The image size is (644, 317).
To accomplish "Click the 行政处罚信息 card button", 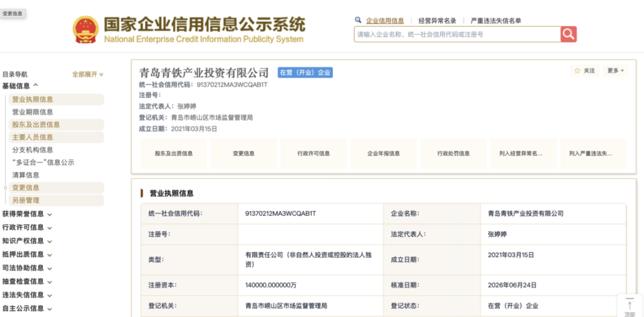I will pos(453,153).
